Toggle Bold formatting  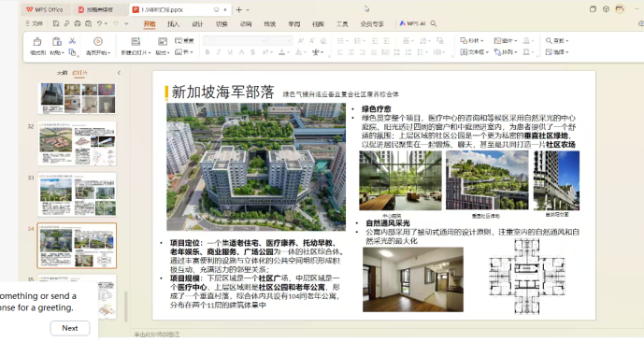[x=208, y=52]
